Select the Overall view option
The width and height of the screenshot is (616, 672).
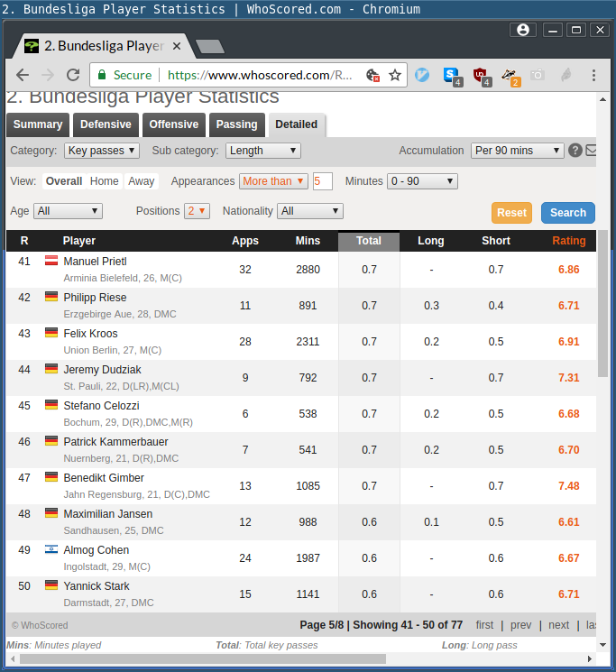coord(64,181)
